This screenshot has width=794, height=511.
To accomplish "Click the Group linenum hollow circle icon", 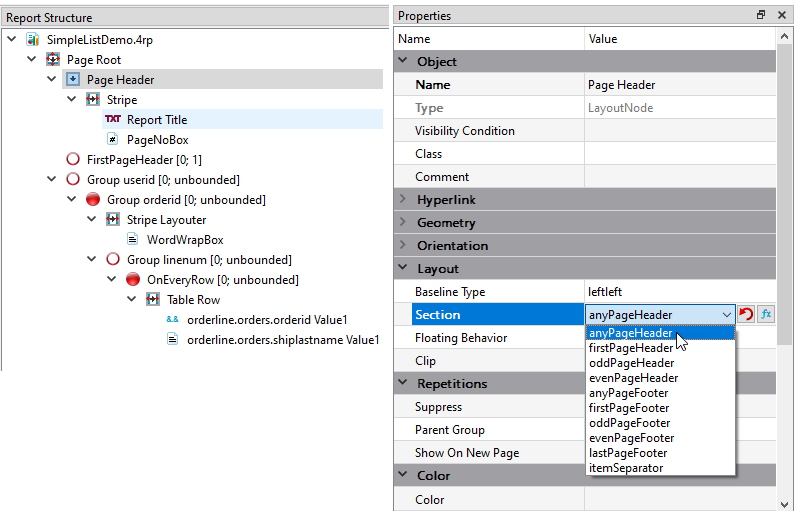I will click(x=112, y=259).
